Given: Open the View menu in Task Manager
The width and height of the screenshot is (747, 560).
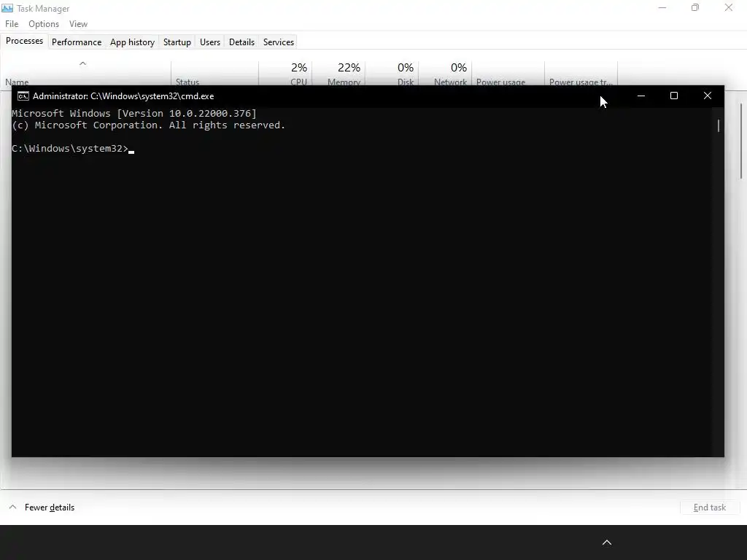Looking at the screenshot, I should point(78,24).
